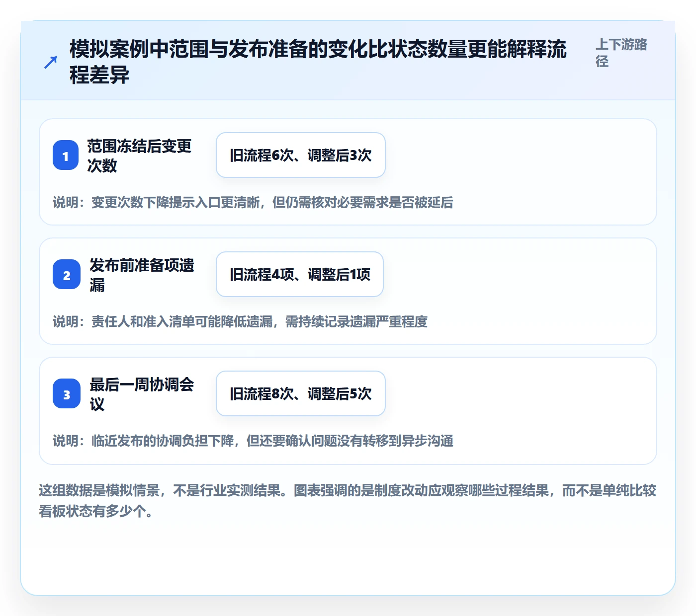Click the numbered badge 1 icon
Image resolution: width=696 pixels, height=616 pixels.
[x=66, y=155]
